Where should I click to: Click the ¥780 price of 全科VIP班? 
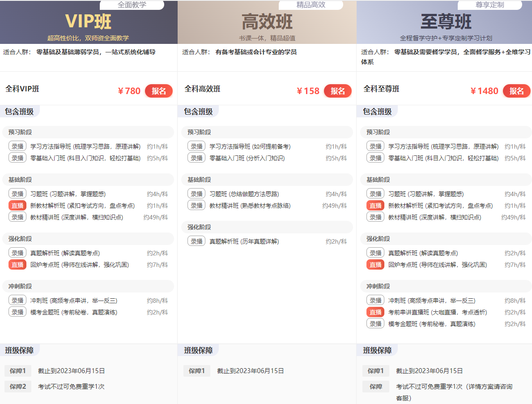129,91
